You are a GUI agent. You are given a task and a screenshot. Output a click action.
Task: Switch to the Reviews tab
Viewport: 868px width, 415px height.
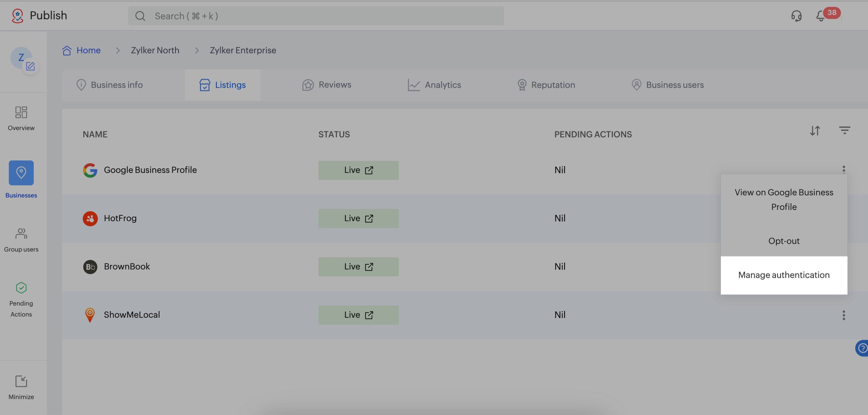(x=326, y=85)
